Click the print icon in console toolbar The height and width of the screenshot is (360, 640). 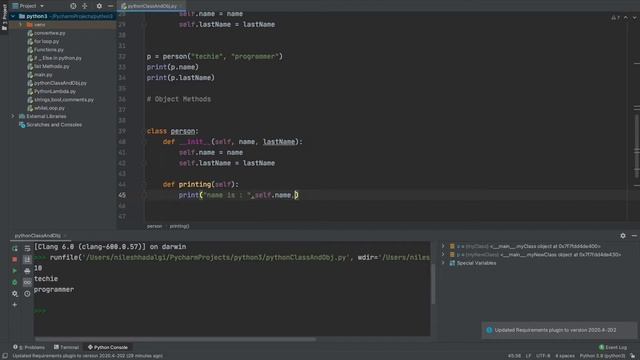tap(27, 271)
